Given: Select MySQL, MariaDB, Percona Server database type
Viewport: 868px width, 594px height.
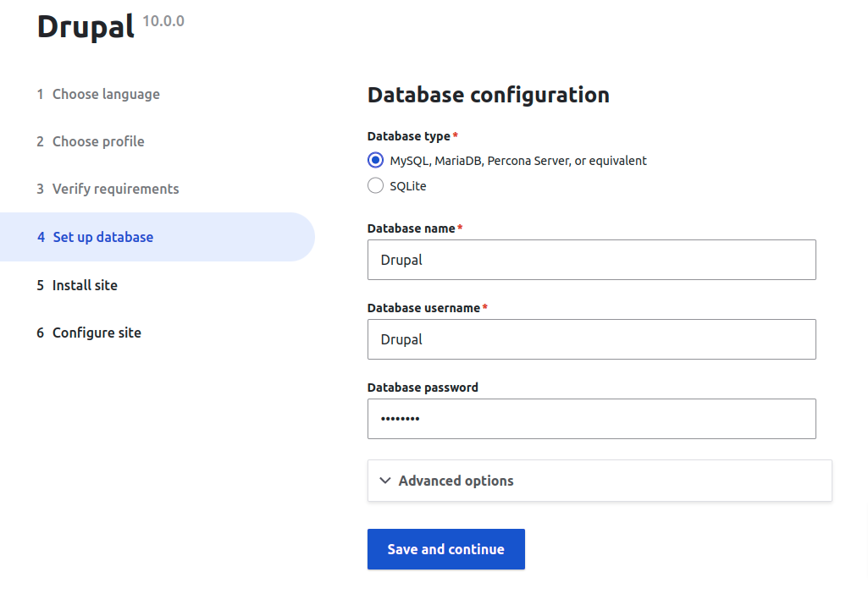Looking at the screenshot, I should pos(375,161).
